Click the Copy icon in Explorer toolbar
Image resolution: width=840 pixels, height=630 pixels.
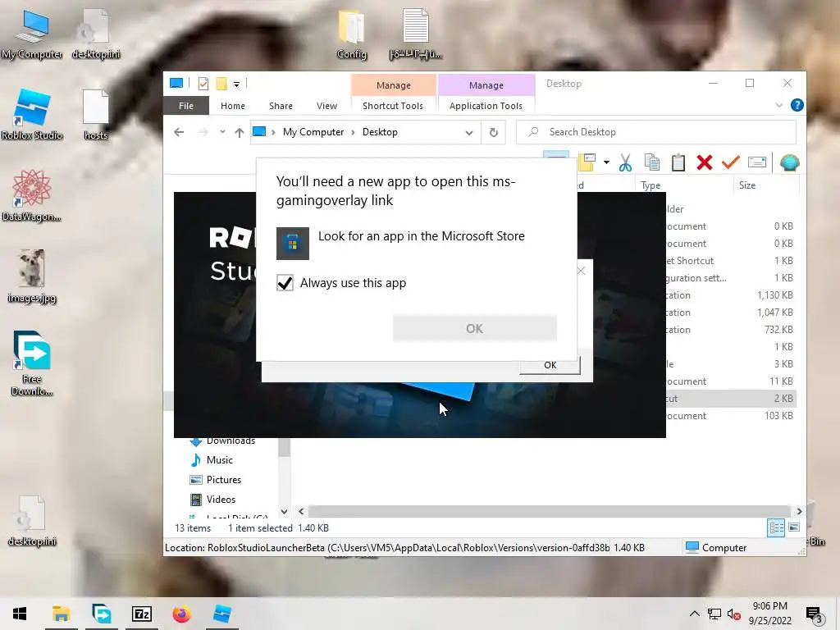[652, 162]
